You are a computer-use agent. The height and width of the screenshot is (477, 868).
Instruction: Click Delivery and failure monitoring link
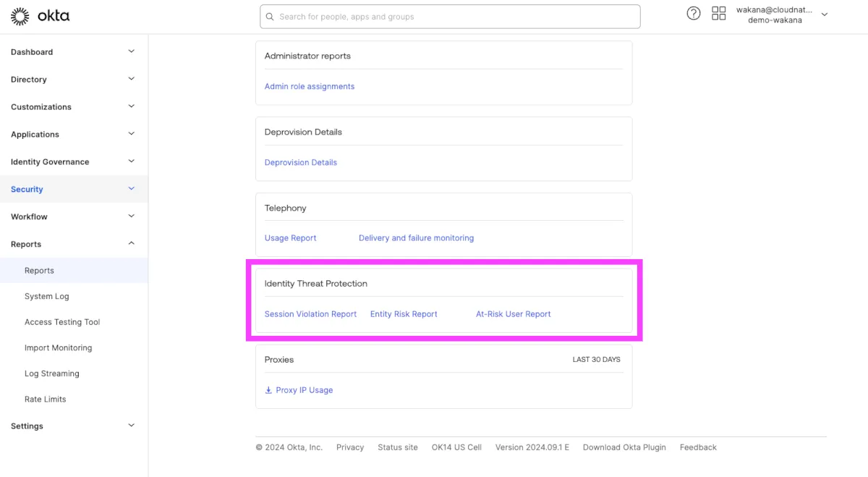point(416,238)
